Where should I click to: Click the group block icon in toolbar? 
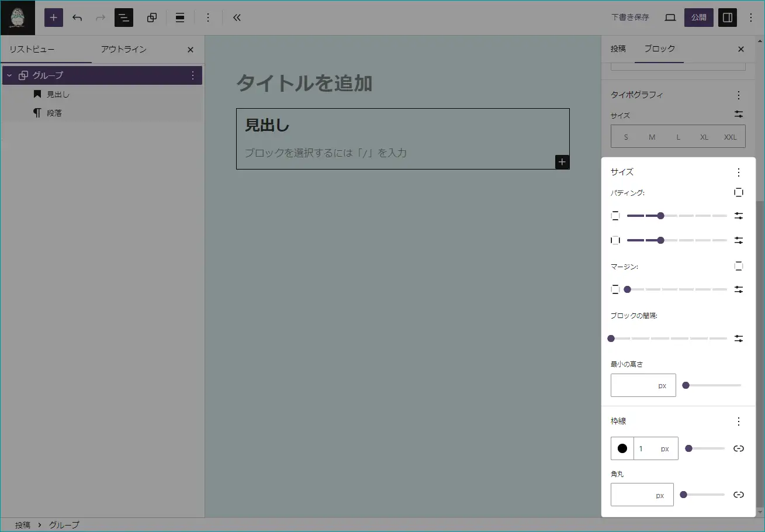tap(152, 18)
